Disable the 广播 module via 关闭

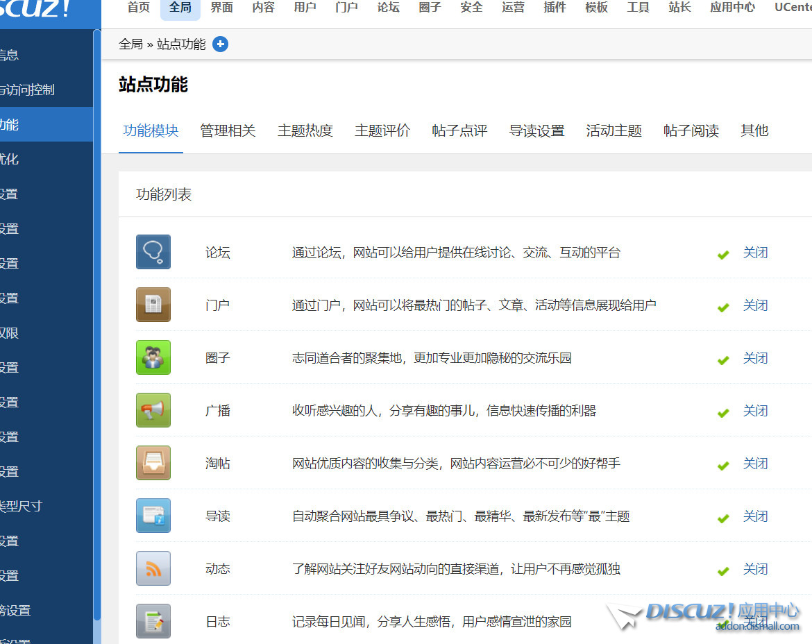[755, 411]
